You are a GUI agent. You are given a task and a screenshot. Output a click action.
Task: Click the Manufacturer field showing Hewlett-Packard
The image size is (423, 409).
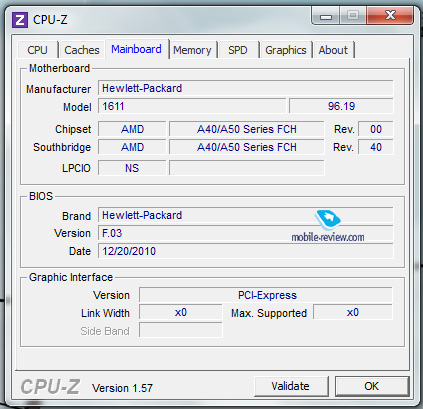(x=246, y=88)
